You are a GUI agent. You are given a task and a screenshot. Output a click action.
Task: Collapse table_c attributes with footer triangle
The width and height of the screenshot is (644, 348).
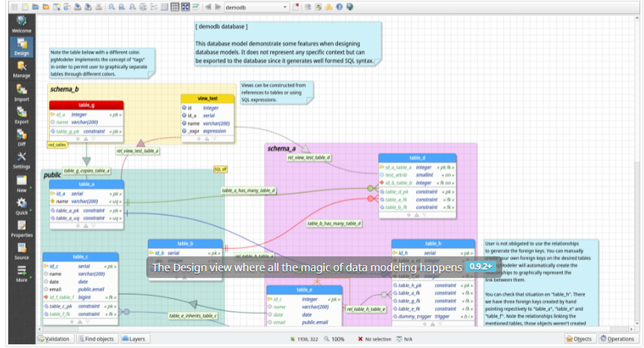pos(80,322)
